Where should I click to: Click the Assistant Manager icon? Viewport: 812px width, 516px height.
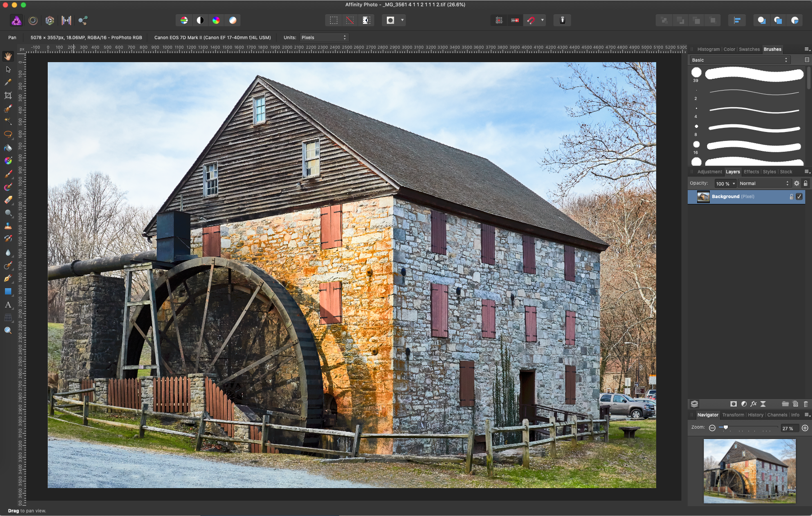(563, 20)
